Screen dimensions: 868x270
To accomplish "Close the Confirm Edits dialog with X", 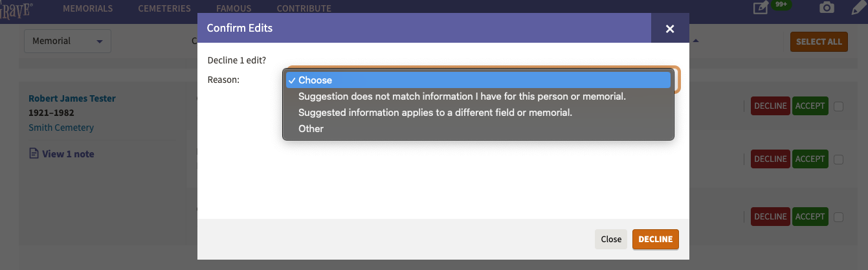I will point(670,28).
